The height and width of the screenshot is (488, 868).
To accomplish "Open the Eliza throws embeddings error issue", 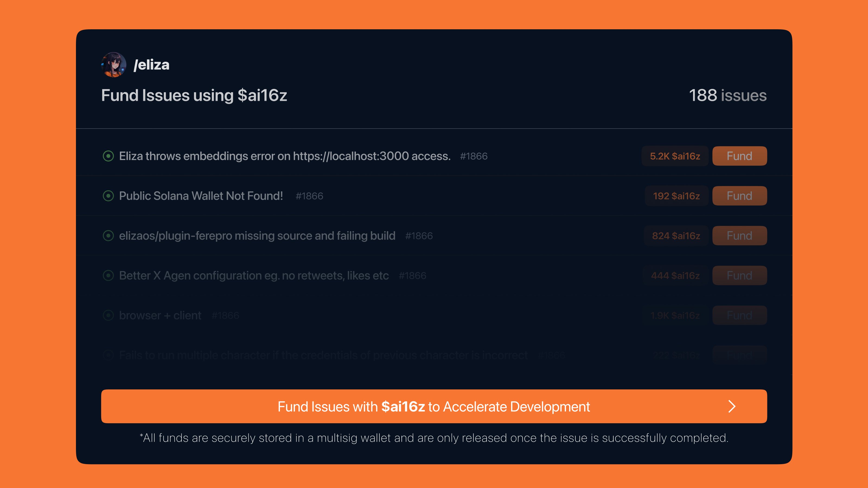I will coord(285,156).
